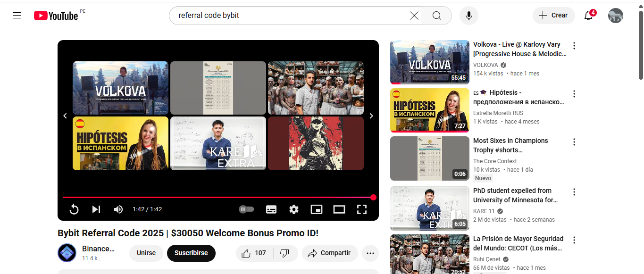
Task: Open the account avatar menu
Action: 616,16
